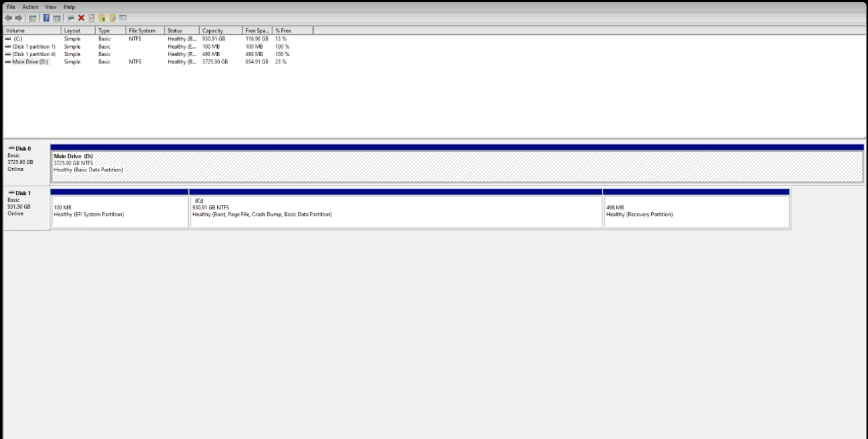Select the 498 MB Recovery Partition block
The image size is (868, 439).
pos(696,211)
